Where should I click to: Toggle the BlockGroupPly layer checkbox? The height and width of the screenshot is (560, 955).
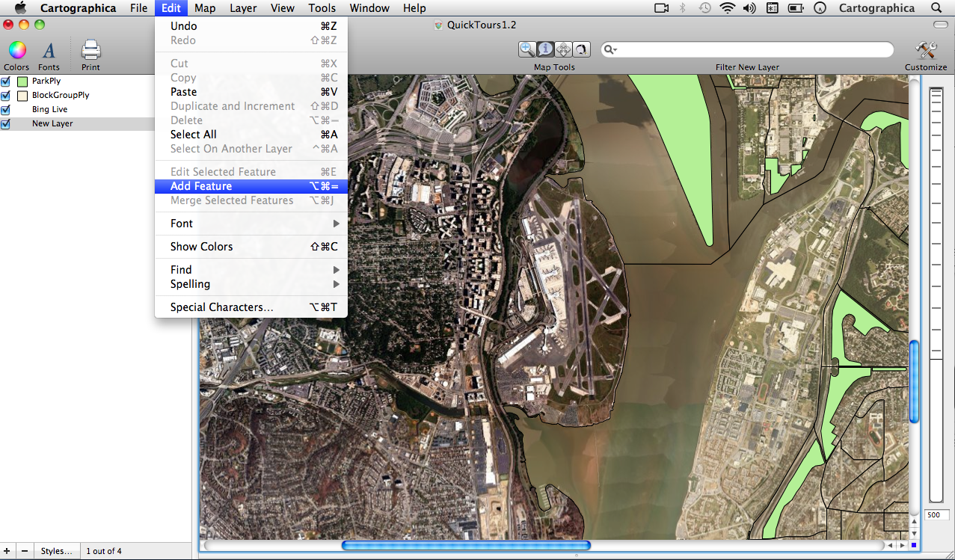tap(6, 96)
